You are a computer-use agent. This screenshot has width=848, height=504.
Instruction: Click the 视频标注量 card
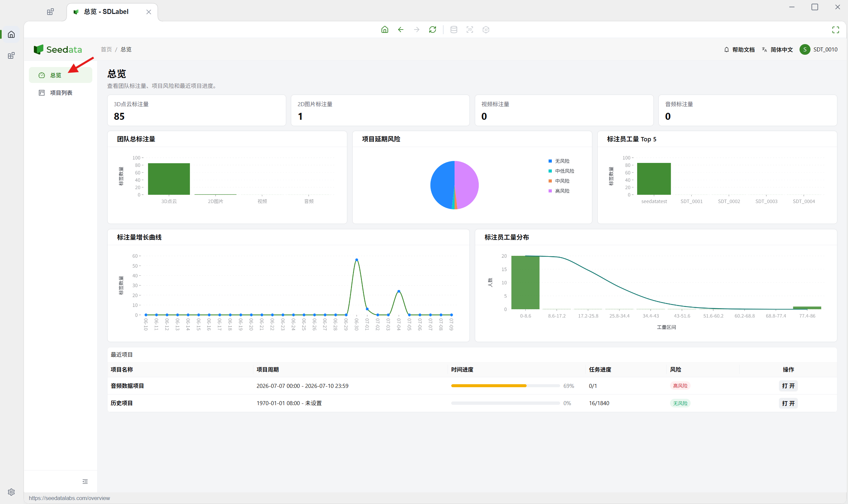click(564, 110)
